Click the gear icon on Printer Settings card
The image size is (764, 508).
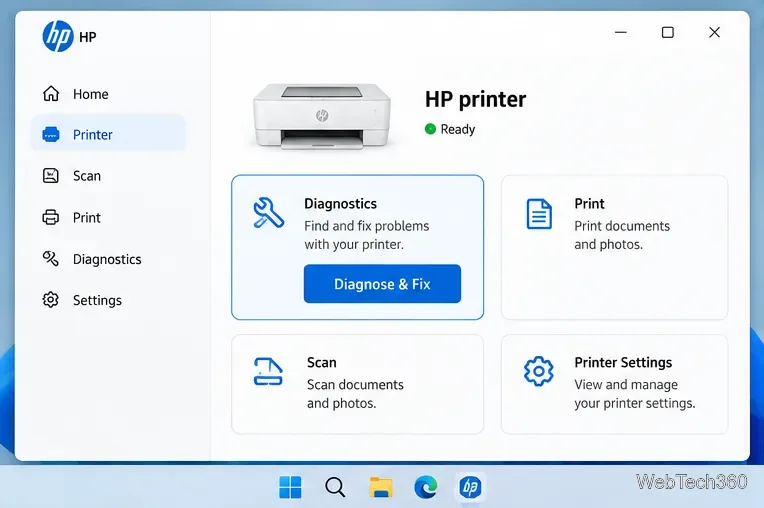pyautogui.click(x=538, y=371)
